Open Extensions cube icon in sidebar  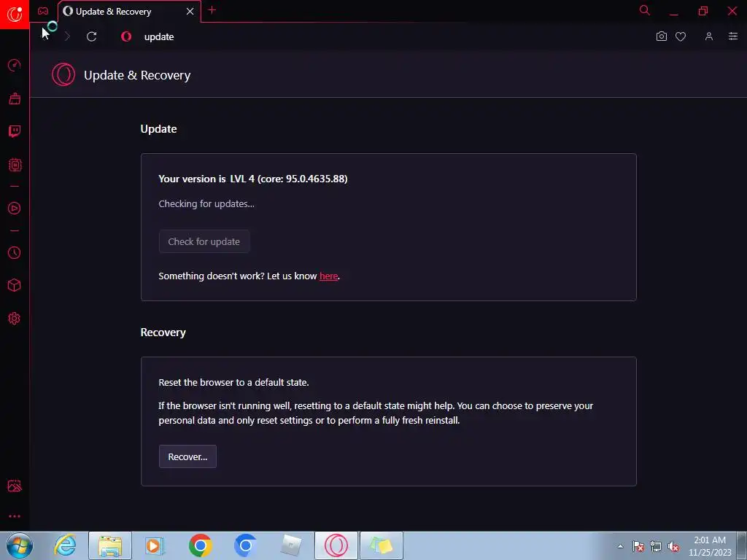(x=15, y=285)
